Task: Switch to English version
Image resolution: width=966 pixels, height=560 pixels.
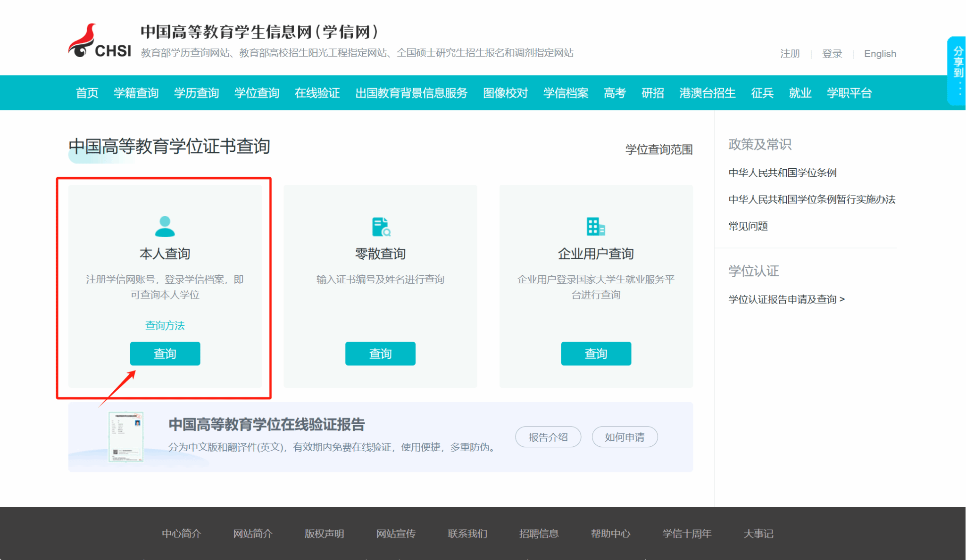Action: (x=880, y=54)
